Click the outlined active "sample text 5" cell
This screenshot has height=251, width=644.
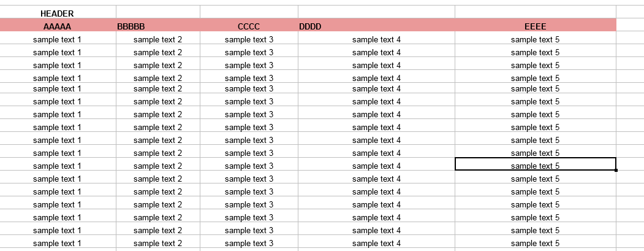point(535,166)
